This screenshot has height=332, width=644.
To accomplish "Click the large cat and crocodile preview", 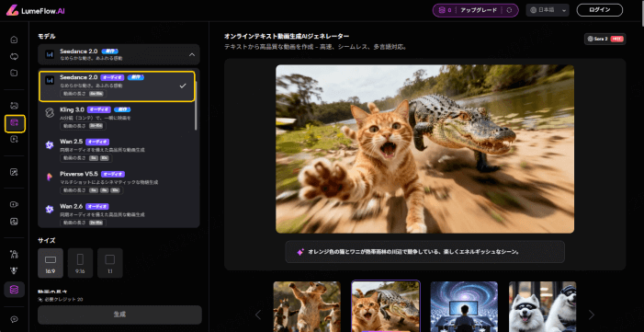I will coord(424,149).
